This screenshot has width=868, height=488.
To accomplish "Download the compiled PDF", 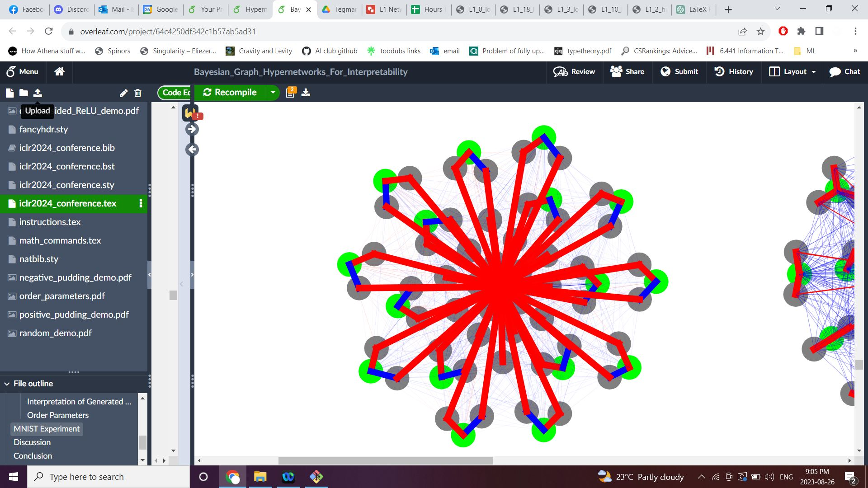I will (306, 93).
